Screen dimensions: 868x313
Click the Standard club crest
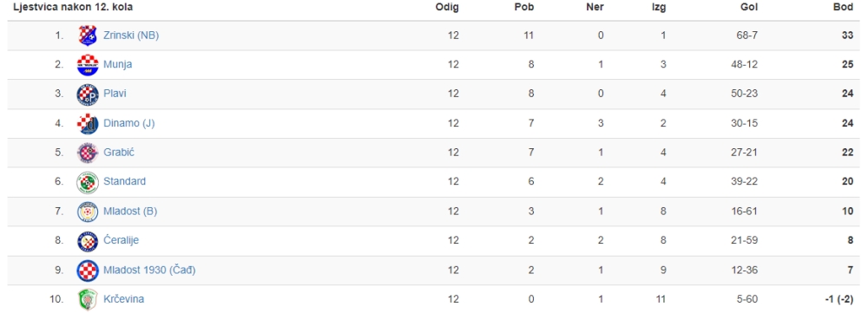click(88, 182)
